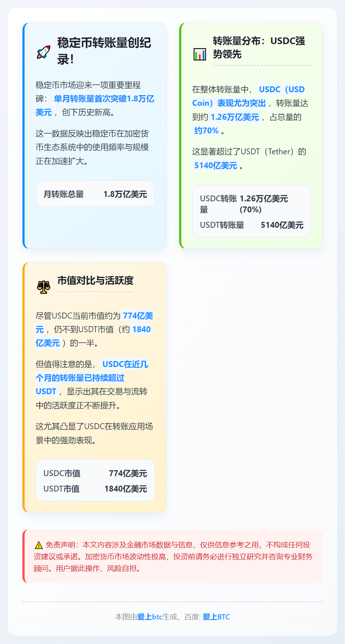Click highlighted text USDC(USD Coin)表现尤为突出
The image size is (345, 644).
click(x=248, y=96)
